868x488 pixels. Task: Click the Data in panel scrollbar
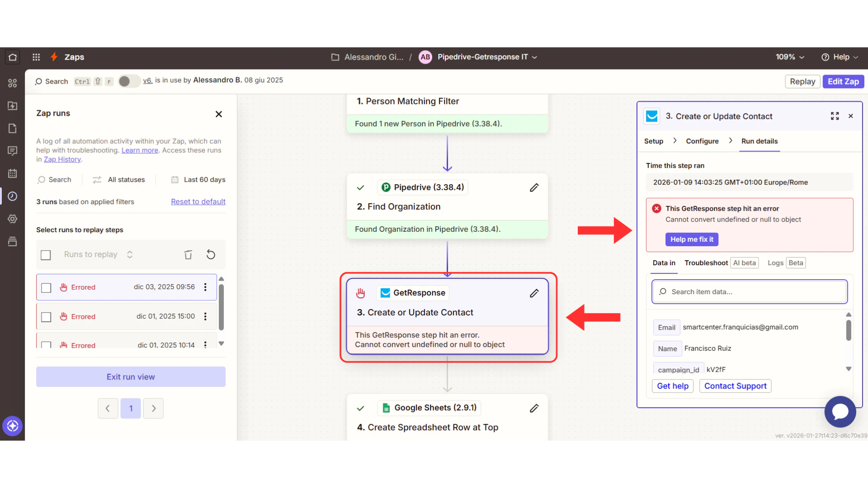coord(849,331)
